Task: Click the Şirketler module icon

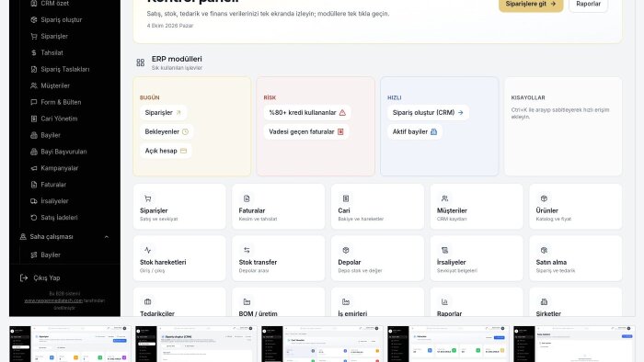Action: click(544, 301)
